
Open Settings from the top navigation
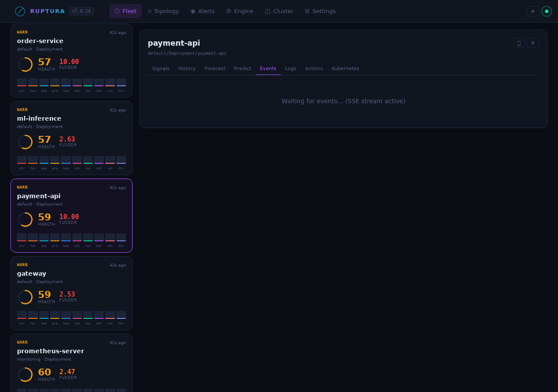(320, 11)
